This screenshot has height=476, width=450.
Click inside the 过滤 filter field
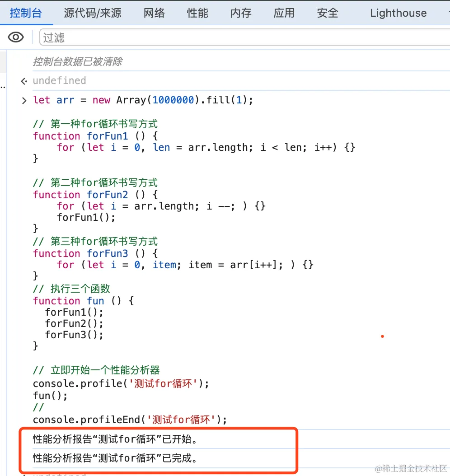coord(244,37)
